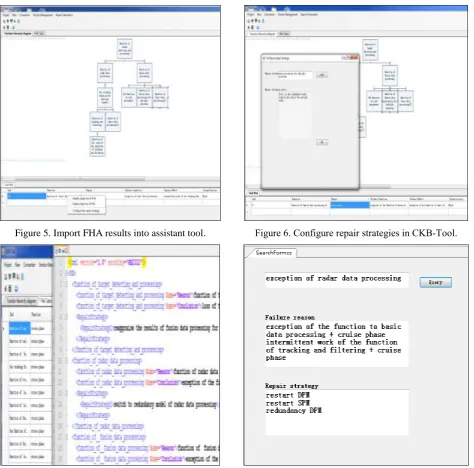474x468 pixels.
Task: Open Project menu in Figure 6 window
Action: (250, 15)
